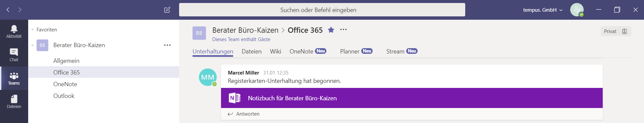
Task: Open more options for Berater Büro-Kaizen team
Action: click(167, 45)
